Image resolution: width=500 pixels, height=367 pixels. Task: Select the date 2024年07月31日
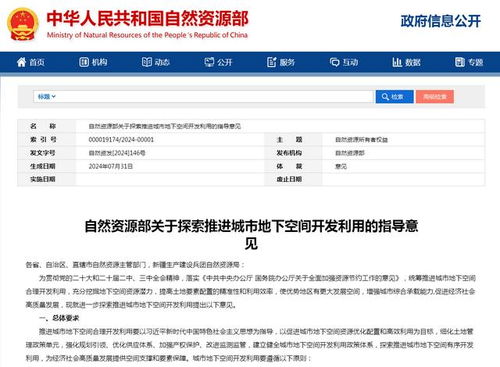point(111,166)
